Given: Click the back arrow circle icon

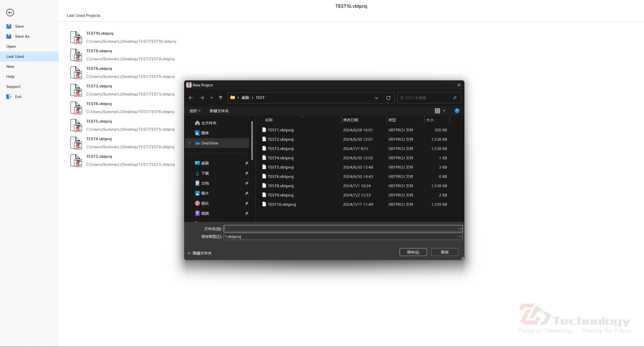Looking at the screenshot, I should coord(10,13).
